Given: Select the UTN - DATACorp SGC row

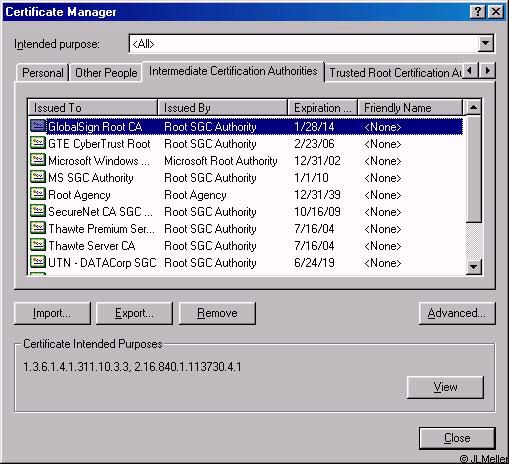Looking at the screenshot, I should [x=246, y=262].
